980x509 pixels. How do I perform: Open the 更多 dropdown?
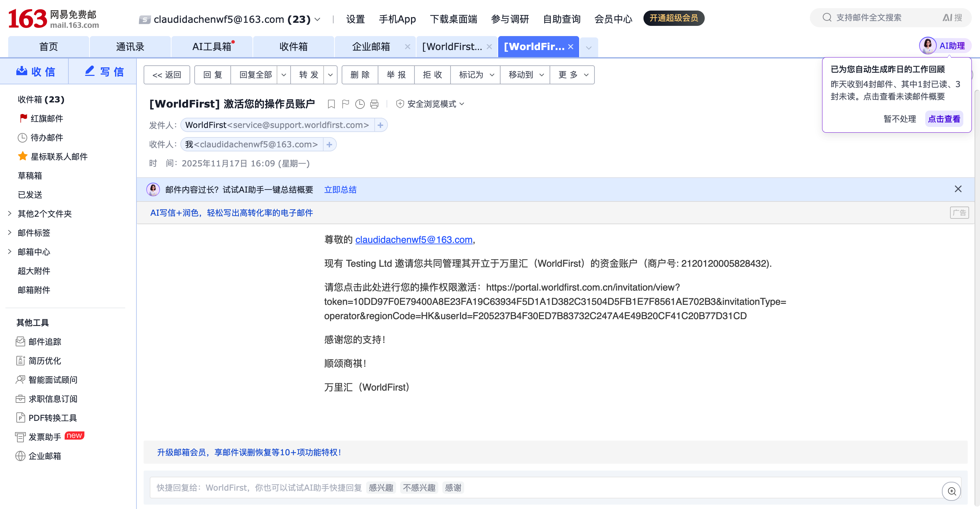pyautogui.click(x=573, y=75)
